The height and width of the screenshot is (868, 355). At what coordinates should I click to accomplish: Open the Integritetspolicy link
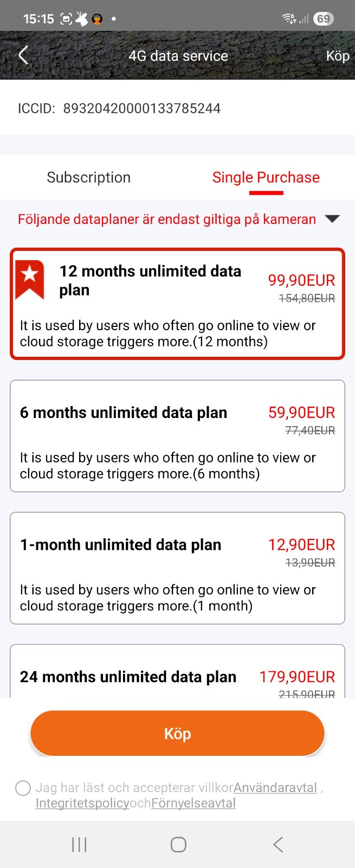[82, 803]
